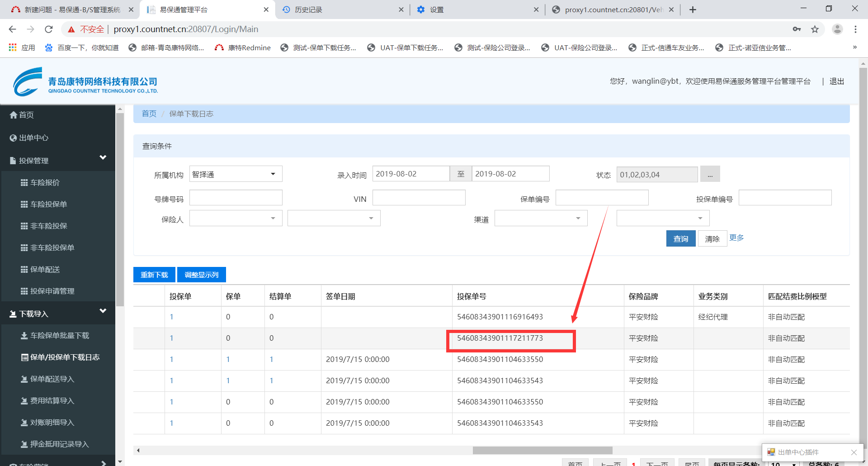
Task: Click the saved password key icon
Action: point(797,29)
